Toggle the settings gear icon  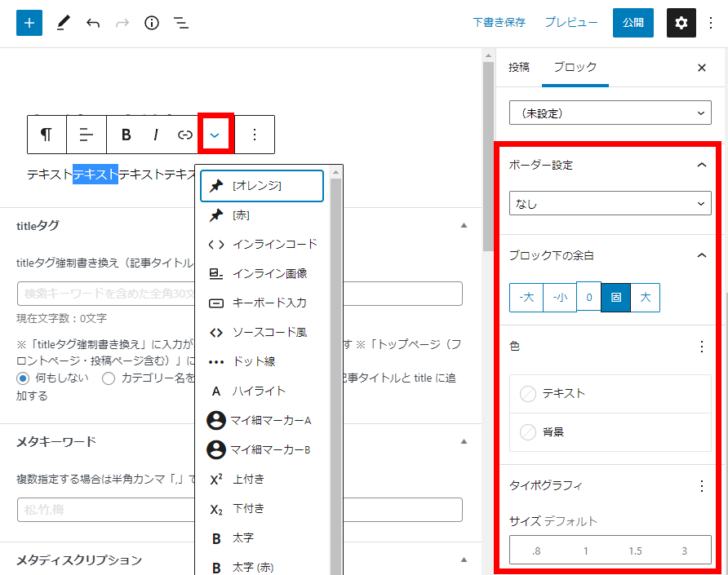pyautogui.click(x=681, y=23)
